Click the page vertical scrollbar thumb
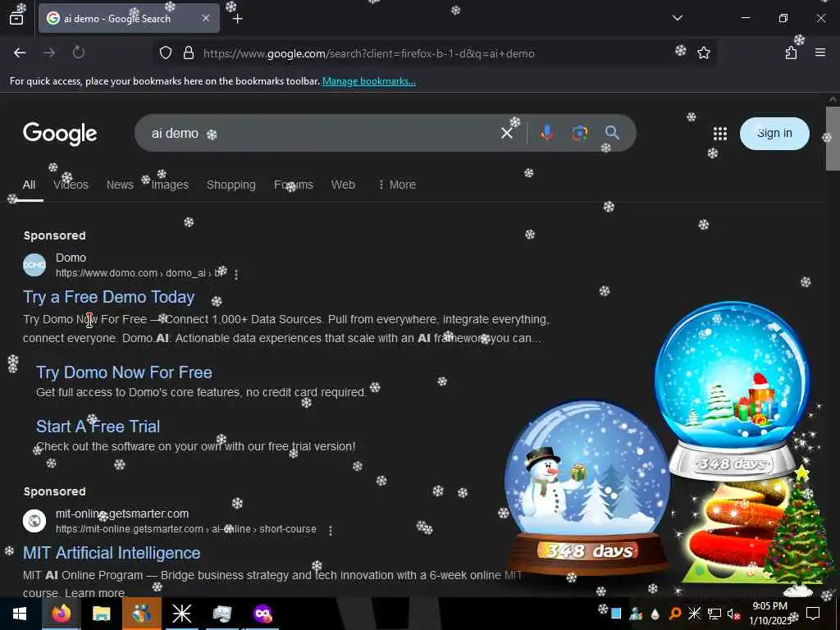The height and width of the screenshot is (630, 840). pyautogui.click(x=833, y=138)
